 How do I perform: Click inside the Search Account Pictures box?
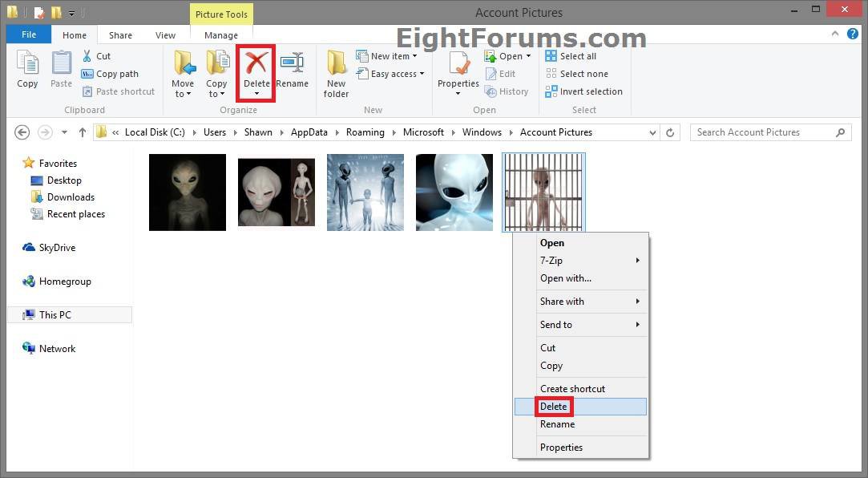pos(761,132)
